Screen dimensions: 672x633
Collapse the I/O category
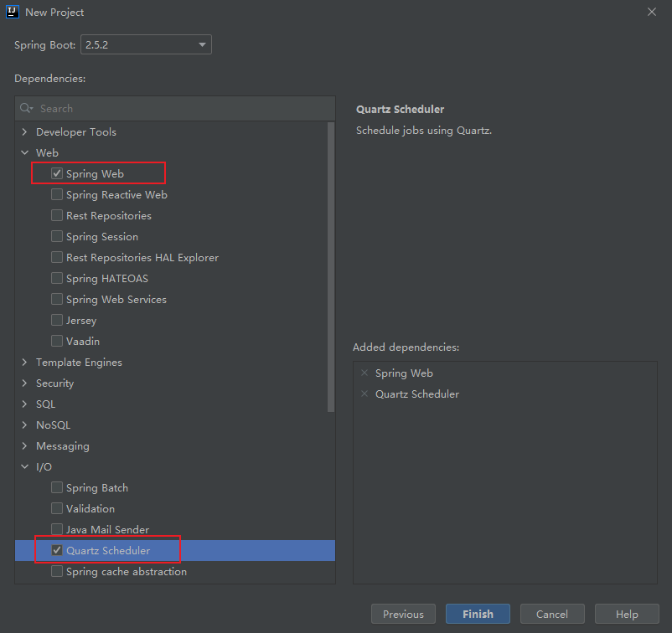[x=24, y=467]
